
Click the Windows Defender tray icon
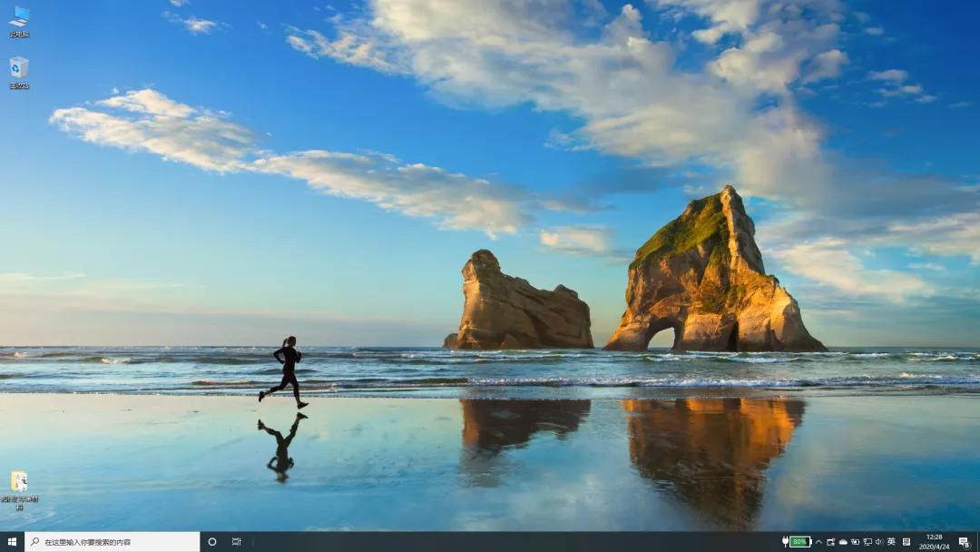[829, 542]
